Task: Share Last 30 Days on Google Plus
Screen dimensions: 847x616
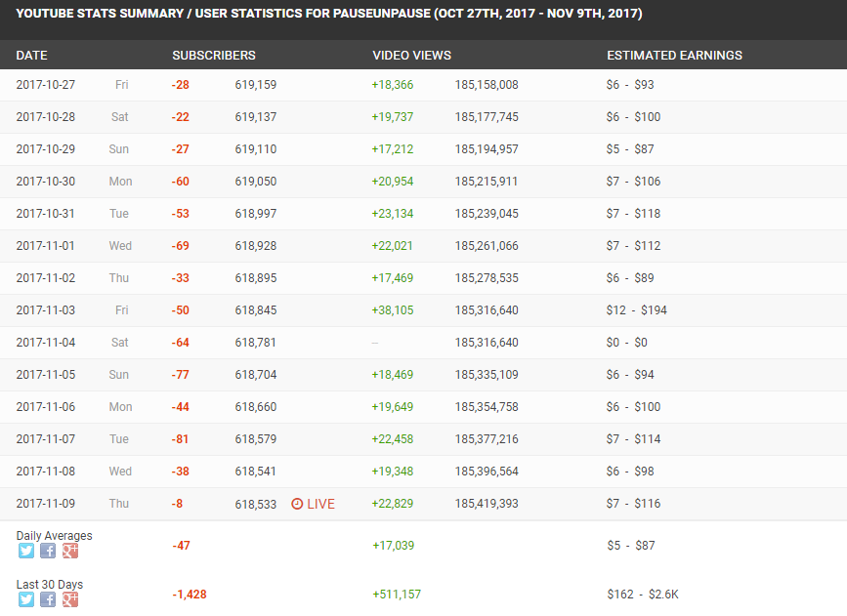Action: pyautogui.click(x=70, y=599)
